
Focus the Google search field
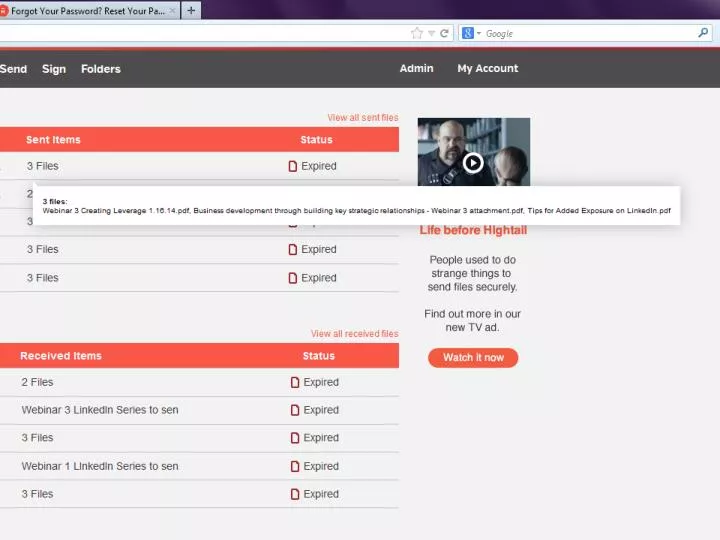[x=590, y=34]
